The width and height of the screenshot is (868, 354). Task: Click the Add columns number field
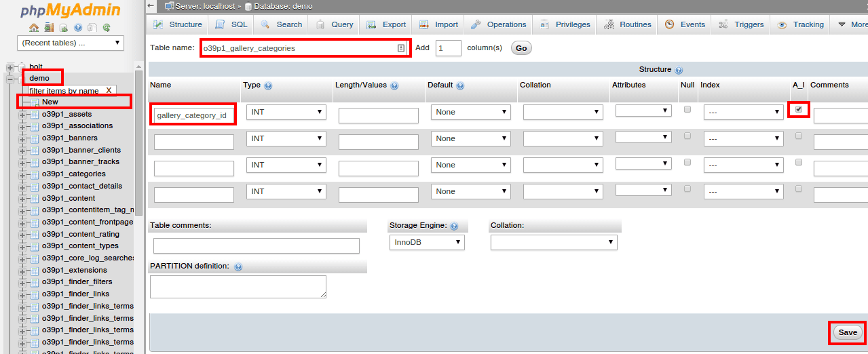click(448, 48)
